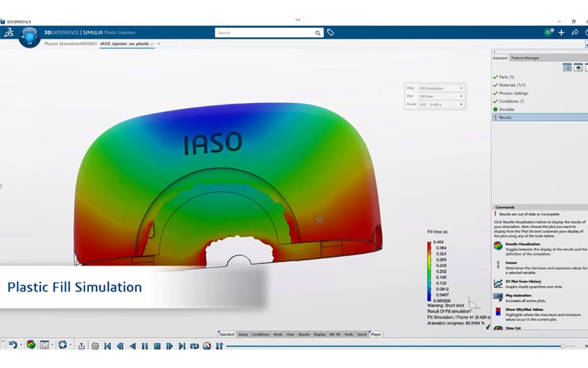The image size is (588, 368).
Task: Click the 3DS compass play button
Action: [x=29, y=38]
